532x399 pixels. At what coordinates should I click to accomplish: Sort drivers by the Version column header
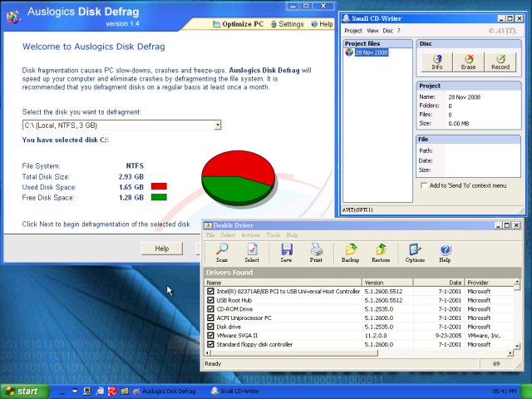(x=387, y=283)
